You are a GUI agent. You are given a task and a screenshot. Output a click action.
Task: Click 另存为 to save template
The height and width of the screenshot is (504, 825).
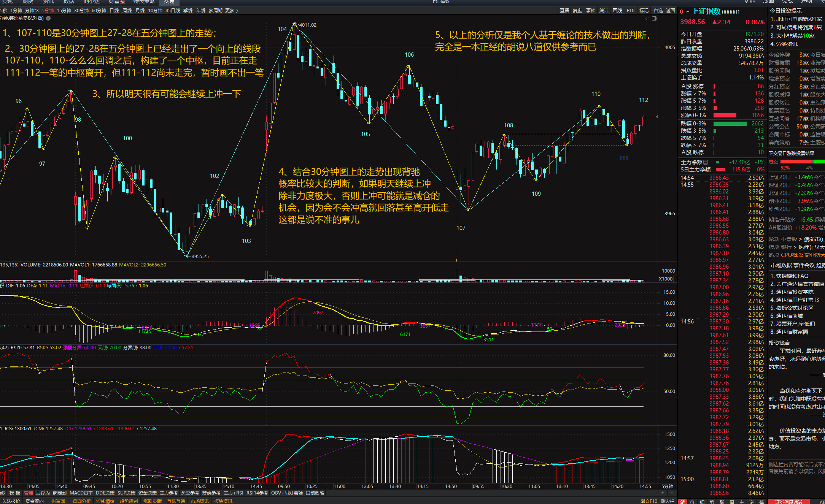(x=43, y=493)
